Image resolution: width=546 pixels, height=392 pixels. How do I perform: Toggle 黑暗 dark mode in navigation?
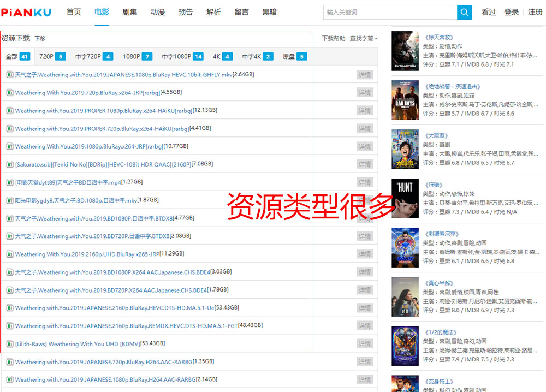[x=270, y=12]
